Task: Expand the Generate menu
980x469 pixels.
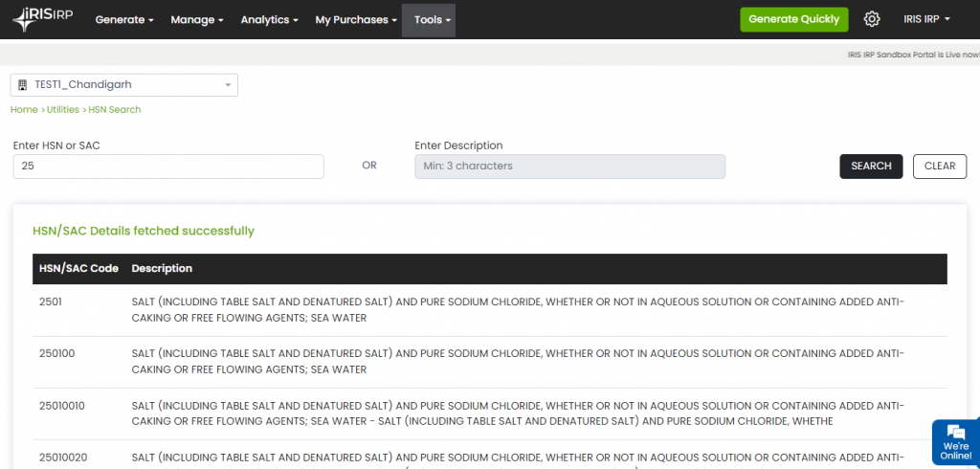Action: [124, 20]
